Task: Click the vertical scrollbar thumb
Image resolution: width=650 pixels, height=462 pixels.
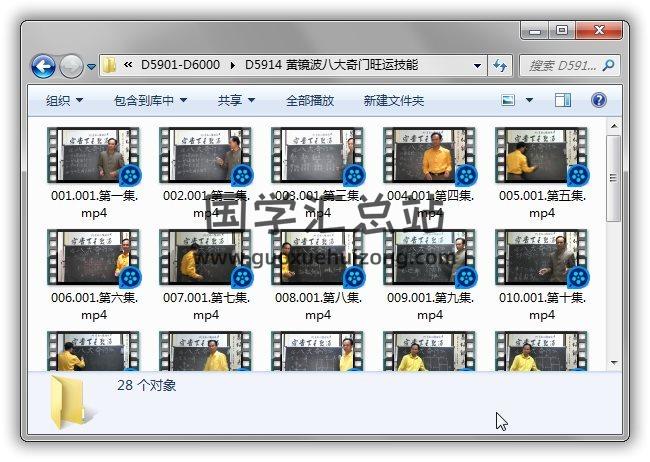Action: [x=614, y=178]
